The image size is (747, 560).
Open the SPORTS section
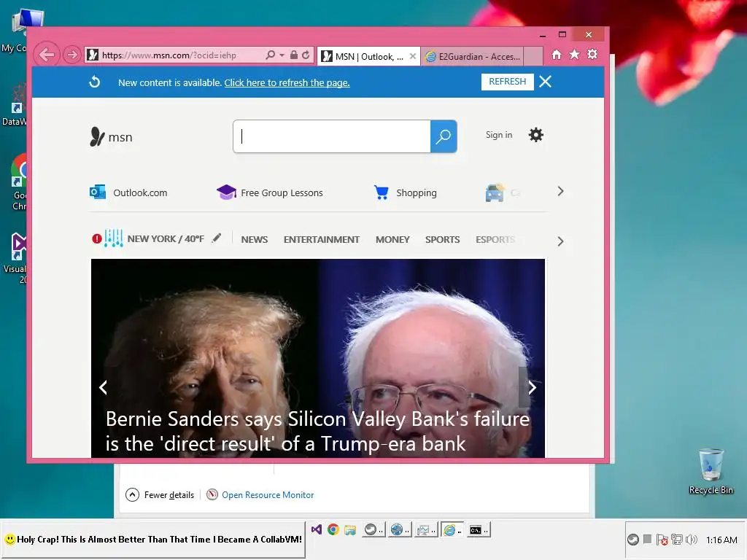click(443, 239)
